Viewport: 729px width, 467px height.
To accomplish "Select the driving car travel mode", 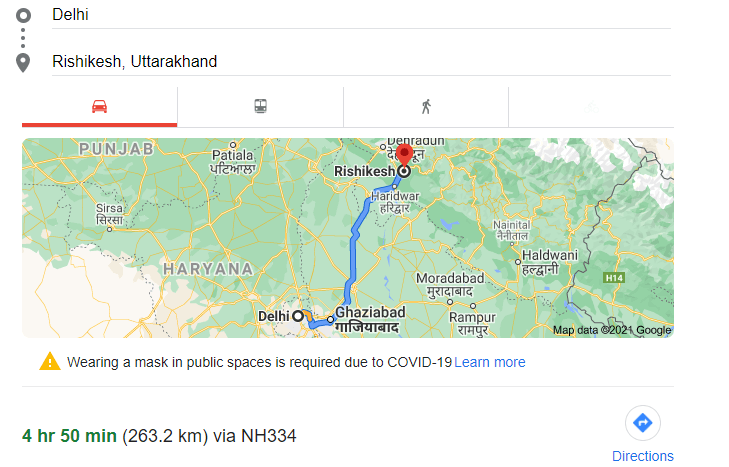I will tap(99, 107).
